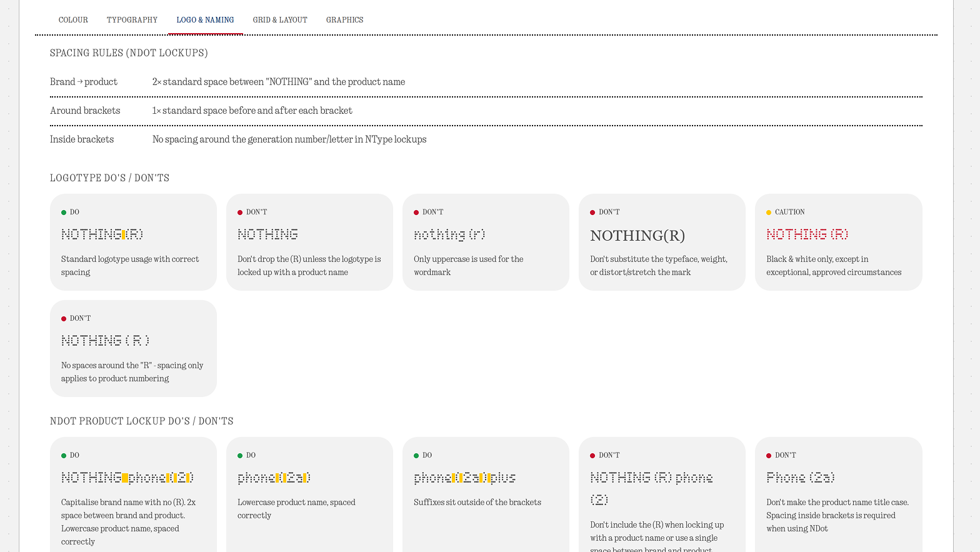Viewport: 980px width, 552px height.
Task: Click the NOTHING phone (2) lockup example
Action: click(x=127, y=478)
